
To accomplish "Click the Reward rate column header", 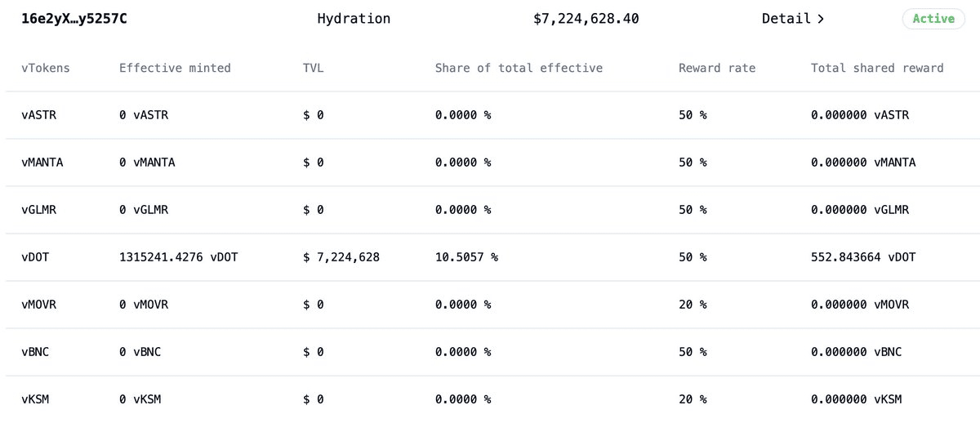I will point(717,68).
